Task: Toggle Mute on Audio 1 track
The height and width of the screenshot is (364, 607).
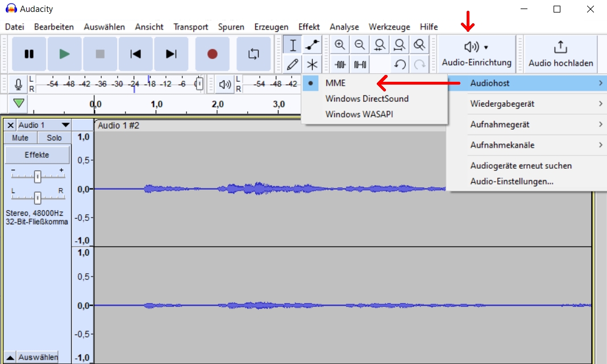Action: point(20,138)
